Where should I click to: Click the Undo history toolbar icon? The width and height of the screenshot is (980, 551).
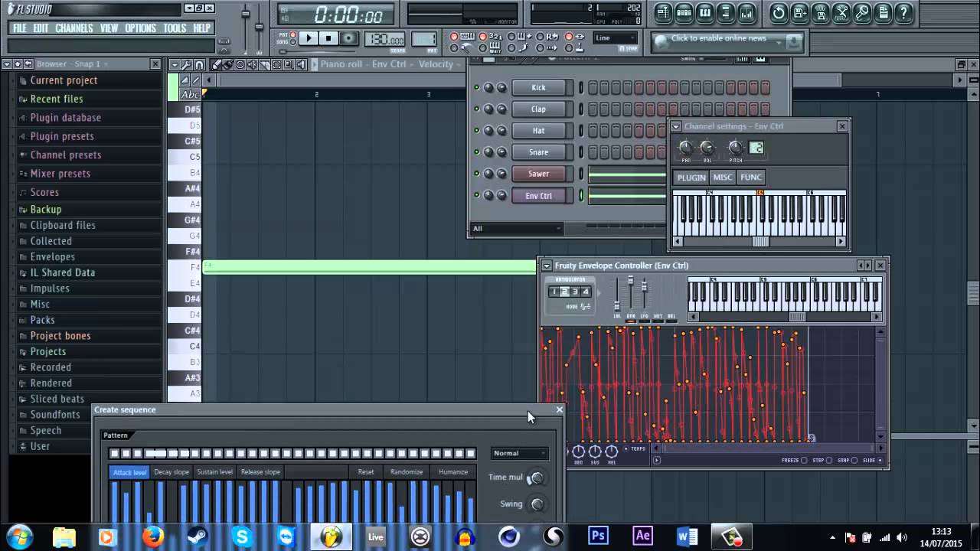tap(779, 13)
